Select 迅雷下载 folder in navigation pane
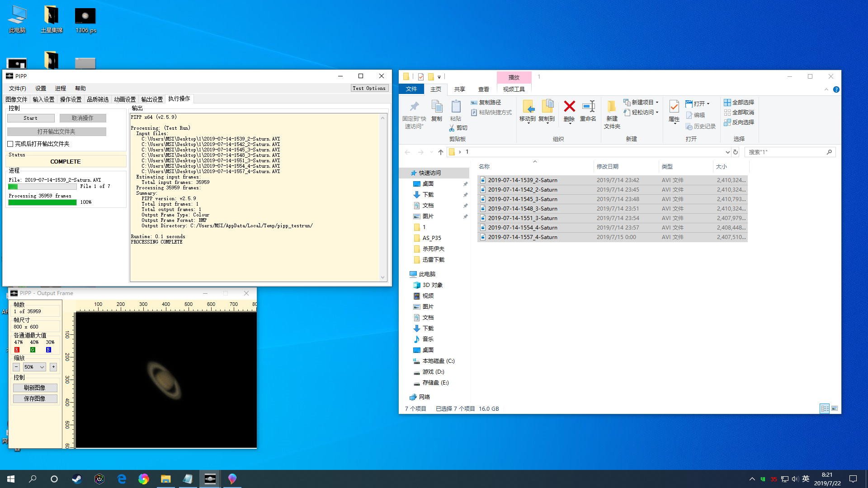Screen dimensions: 868x488 433,260
